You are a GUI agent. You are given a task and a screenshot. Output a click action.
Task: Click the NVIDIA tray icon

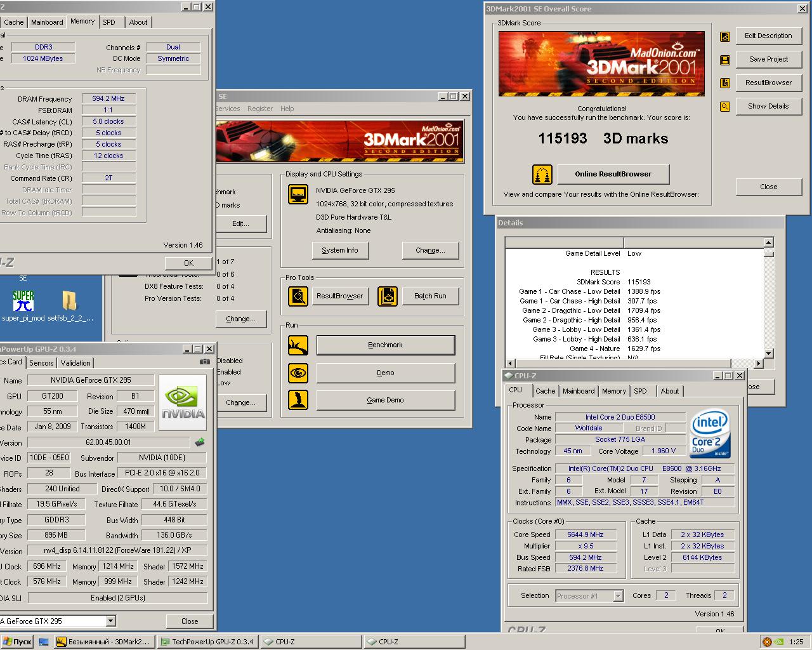point(778,642)
